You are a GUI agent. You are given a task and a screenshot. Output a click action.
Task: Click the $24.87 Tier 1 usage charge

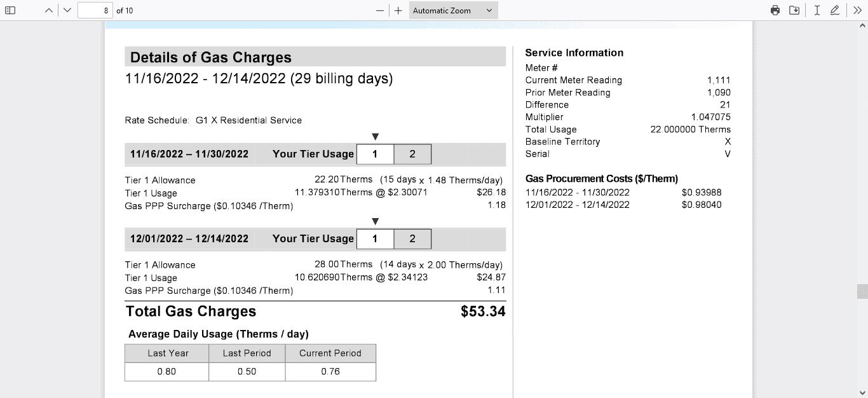tap(491, 277)
